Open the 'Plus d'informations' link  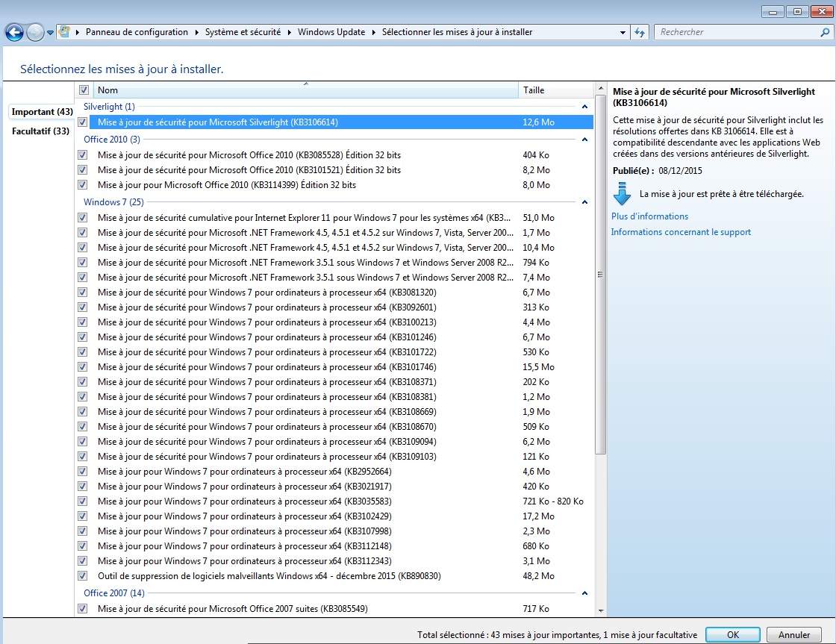click(x=649, y=216)
